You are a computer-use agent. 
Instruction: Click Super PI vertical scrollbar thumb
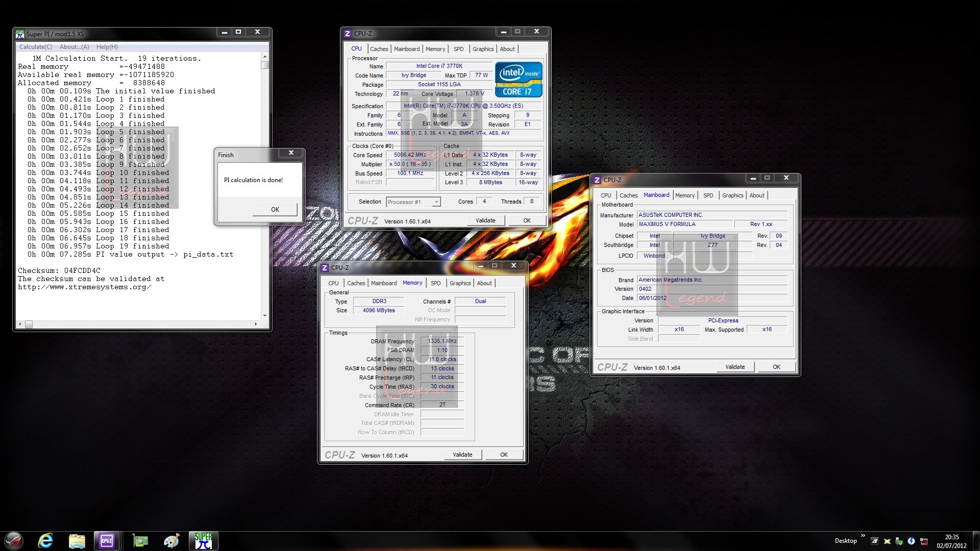[x=264, y=65]
